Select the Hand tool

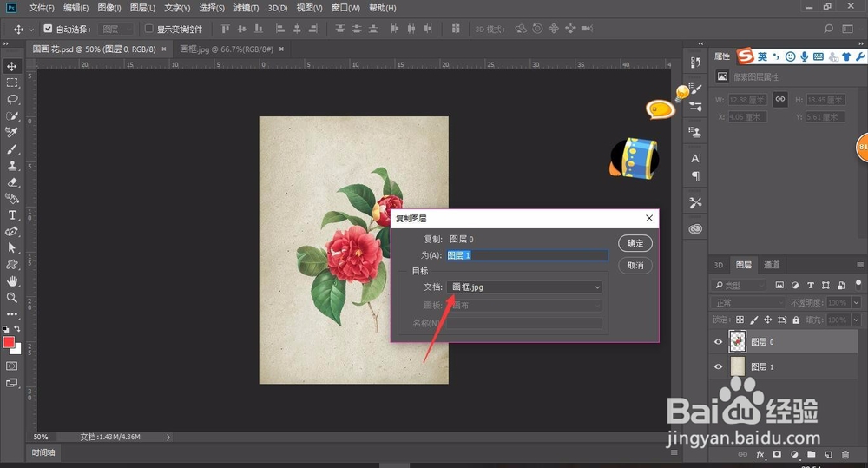coord(11,281)
